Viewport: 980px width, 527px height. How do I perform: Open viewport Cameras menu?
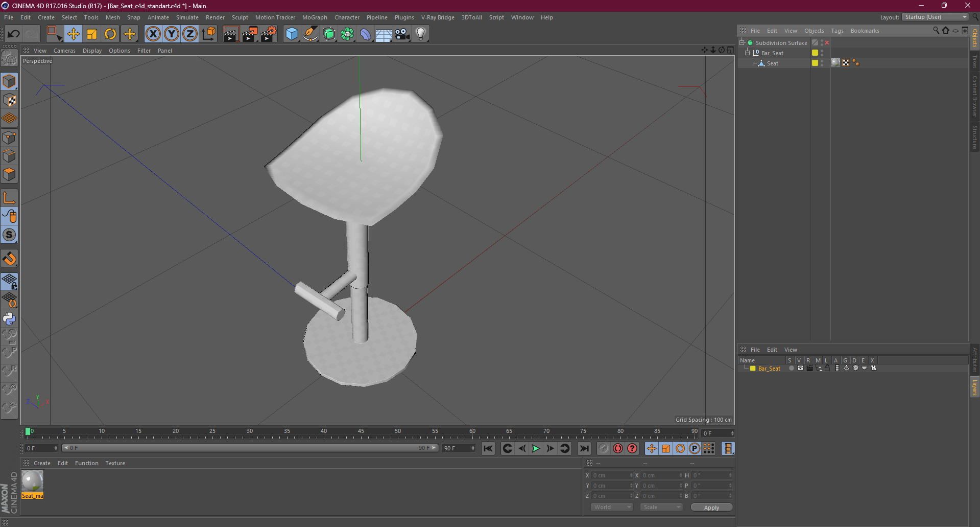pyautogui.click(x=64, y=51)
